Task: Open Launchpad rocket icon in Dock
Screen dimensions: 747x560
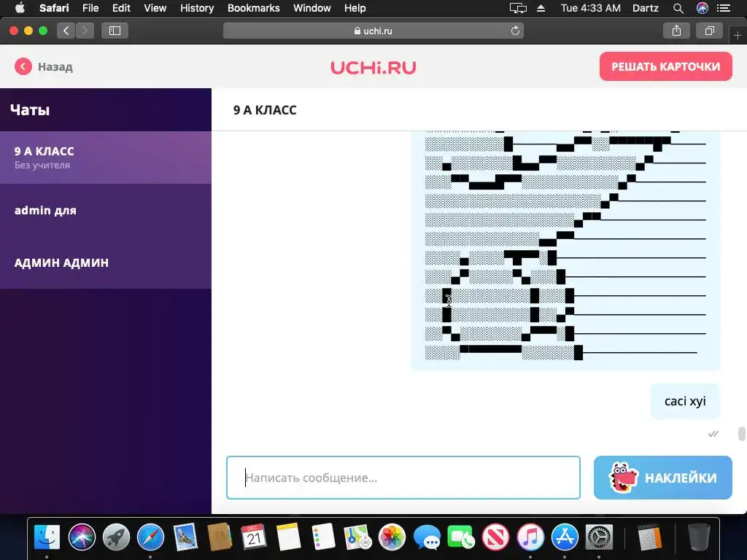Action: click(x=116, y=537)
